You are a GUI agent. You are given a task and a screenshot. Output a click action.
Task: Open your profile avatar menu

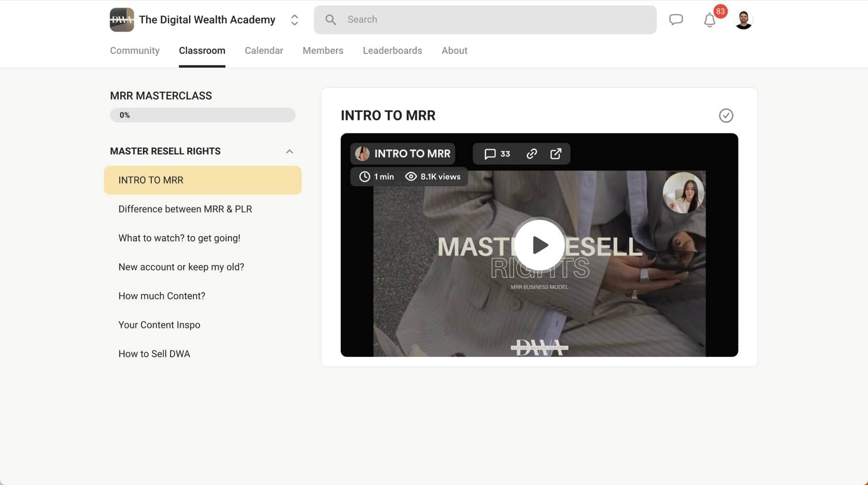(743, 19)
